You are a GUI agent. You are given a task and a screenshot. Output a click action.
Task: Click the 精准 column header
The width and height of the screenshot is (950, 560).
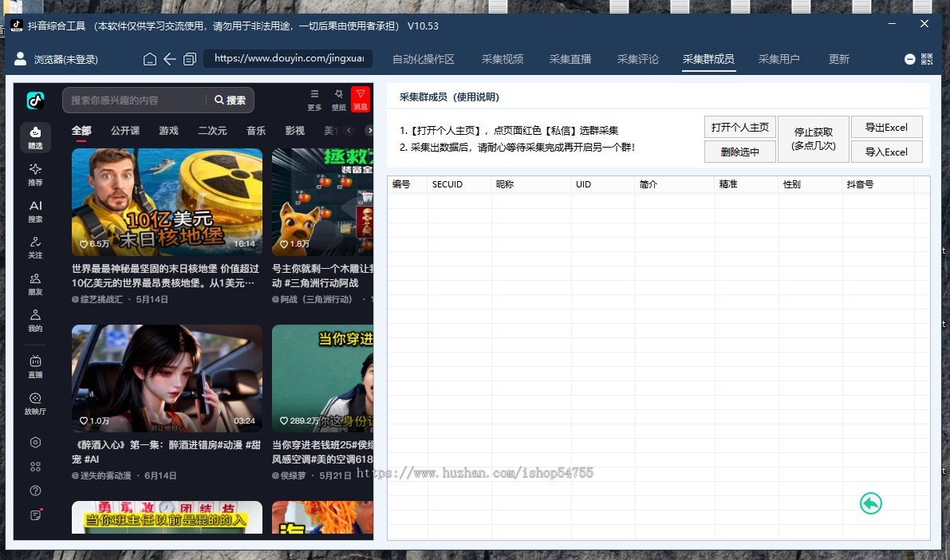point(747,184)
